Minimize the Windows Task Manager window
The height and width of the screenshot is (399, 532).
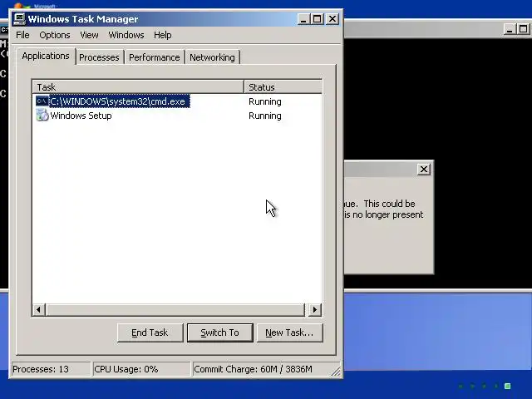coord(303,19)
